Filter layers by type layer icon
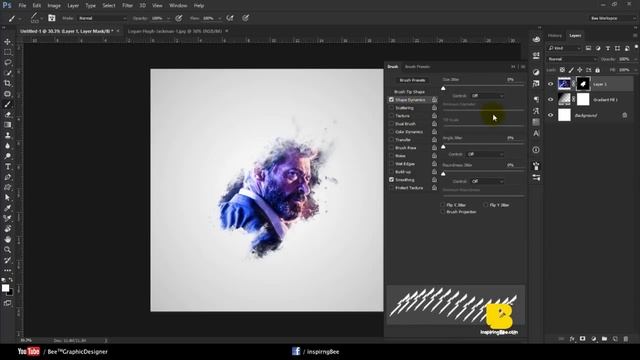 coord(608,48)
